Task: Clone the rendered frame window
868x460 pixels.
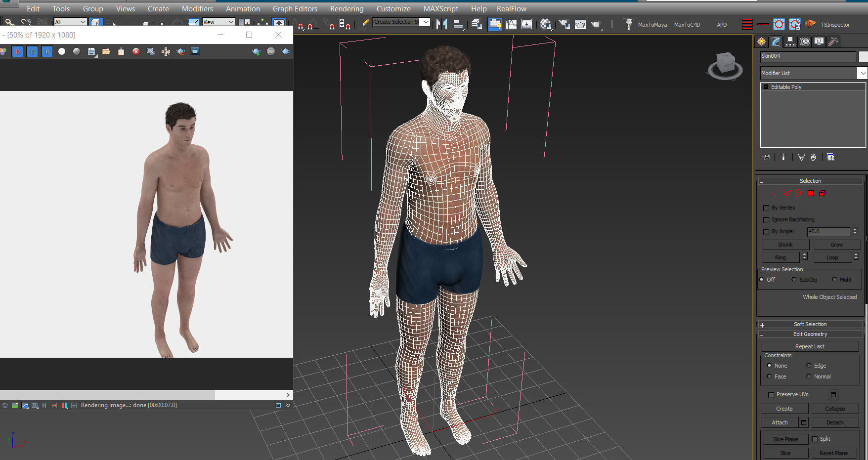Action: [151, 51]
